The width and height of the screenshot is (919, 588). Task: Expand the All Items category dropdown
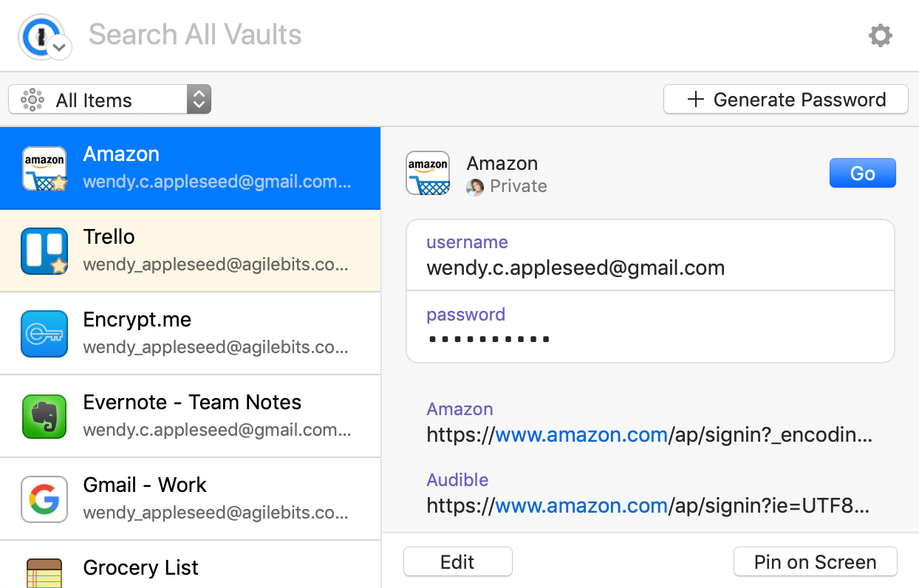click(x=110, y=100)
